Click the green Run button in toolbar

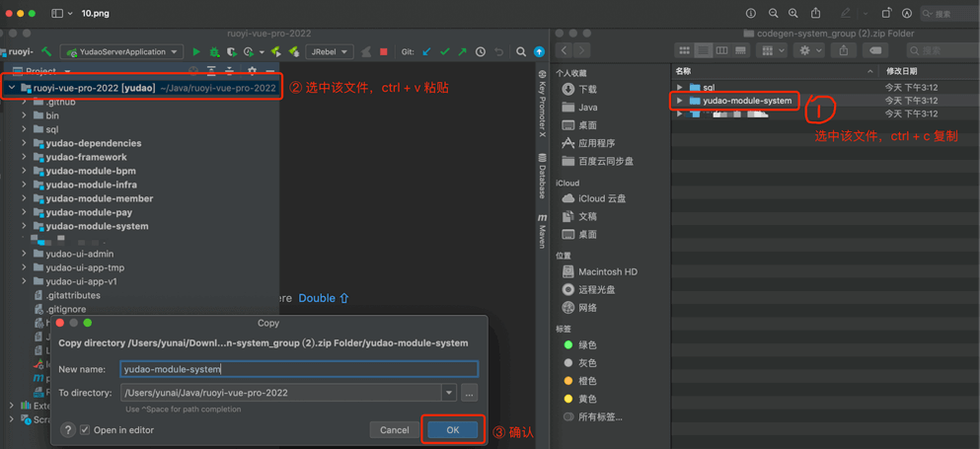196,52
